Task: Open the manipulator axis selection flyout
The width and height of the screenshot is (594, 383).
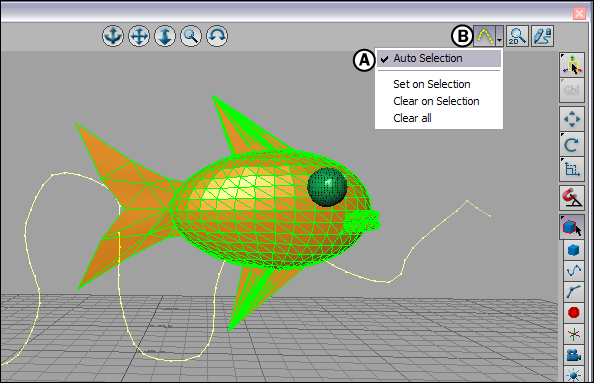Action: (x=572, y=64)
